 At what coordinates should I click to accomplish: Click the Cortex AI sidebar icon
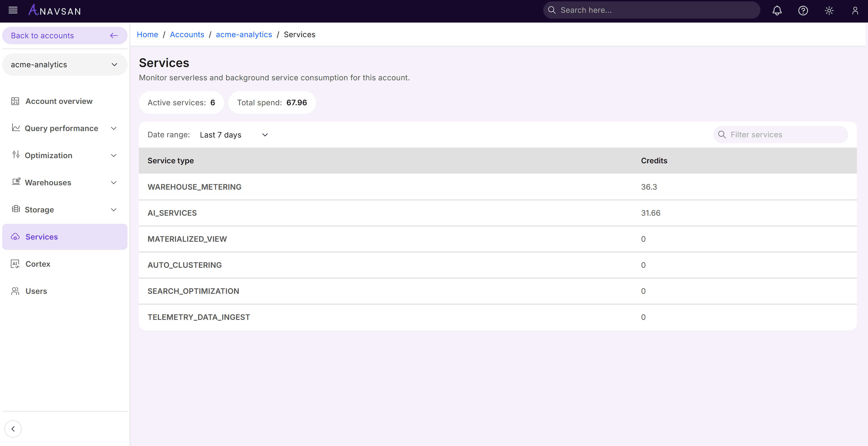pos(15,264)
